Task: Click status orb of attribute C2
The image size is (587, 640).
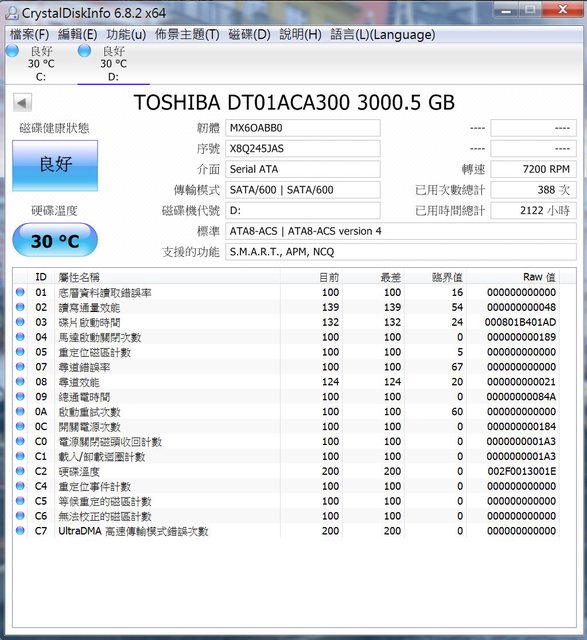Action: (20, 471)
